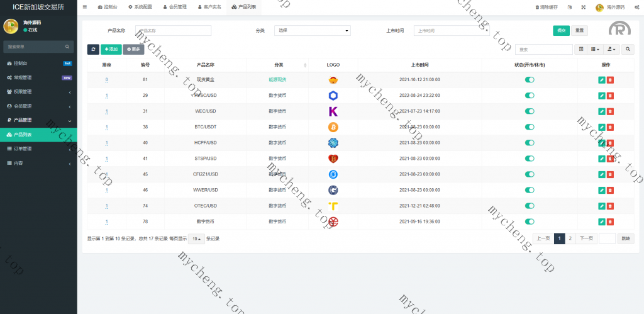This screenshot has width=644, height=314.
Task: Click the green 添加 button
Action: [x=111, y=49]
